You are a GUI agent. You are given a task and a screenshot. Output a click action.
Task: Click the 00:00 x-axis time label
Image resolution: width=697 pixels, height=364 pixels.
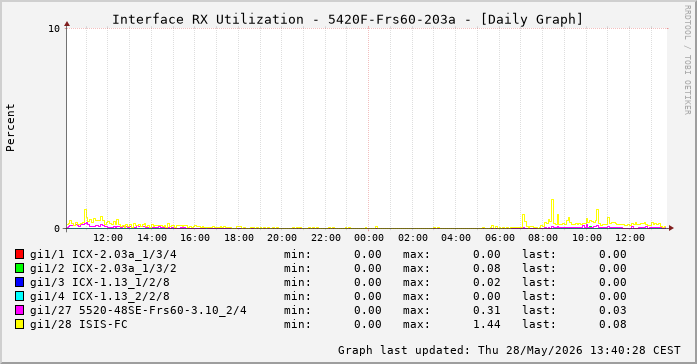tap(369, 238)
